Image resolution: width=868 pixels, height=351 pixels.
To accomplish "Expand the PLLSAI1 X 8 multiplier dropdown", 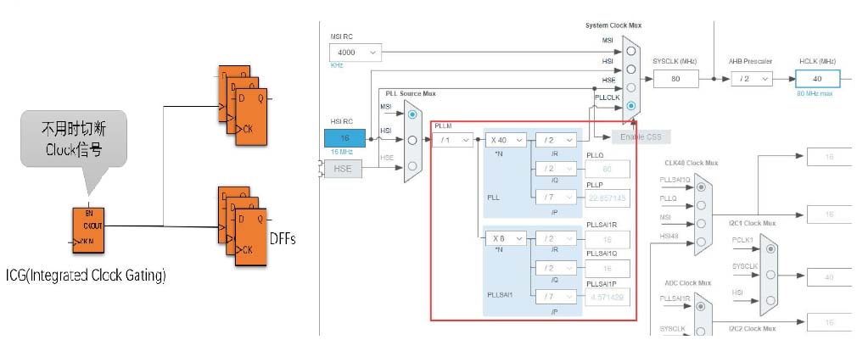I will pyautogui.click(x=506, y=239).
